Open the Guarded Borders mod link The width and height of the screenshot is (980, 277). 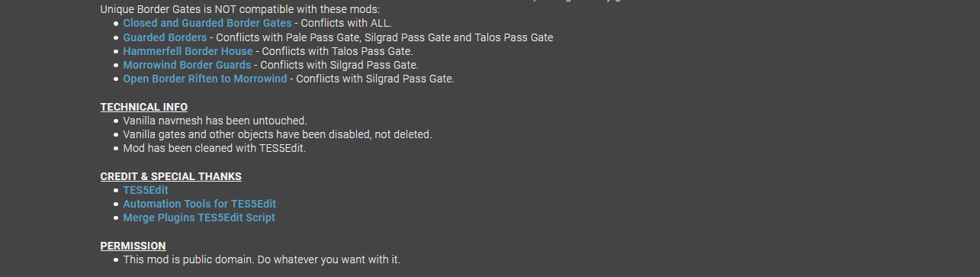tap(165, 37)
